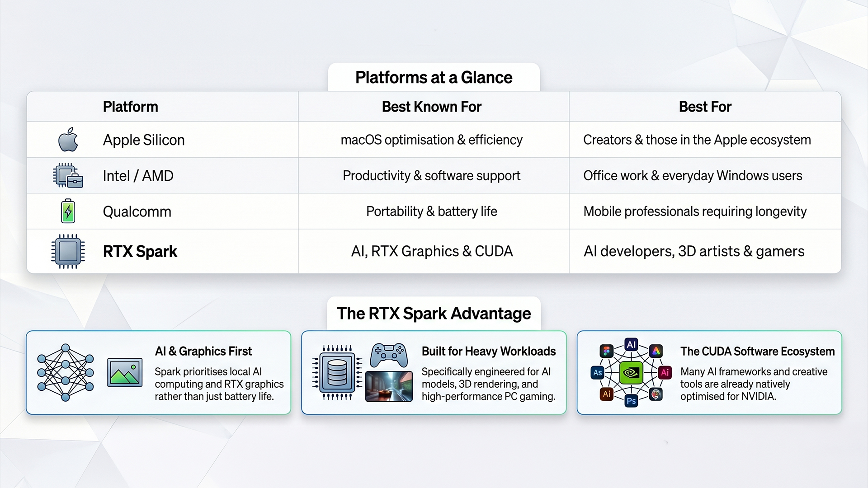This screenshot has width=868, height=488.
Task: Click the Best For column header
Action: (x=705, y=107)
